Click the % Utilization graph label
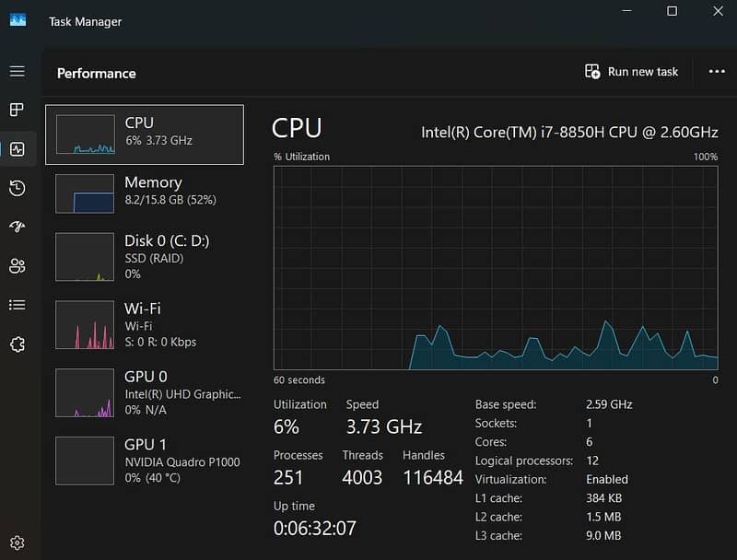Screen dimensions: 737x560 302,157
